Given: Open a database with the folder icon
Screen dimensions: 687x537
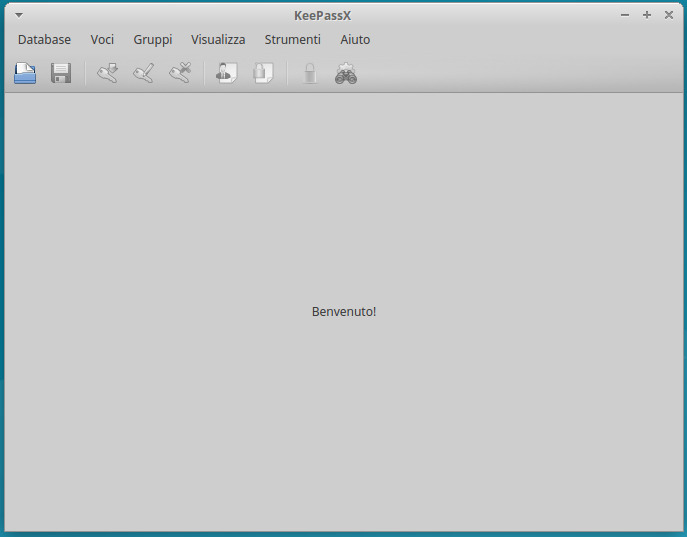Looking at the screenshot, I should pyautogui.click(x=25, y=73).
